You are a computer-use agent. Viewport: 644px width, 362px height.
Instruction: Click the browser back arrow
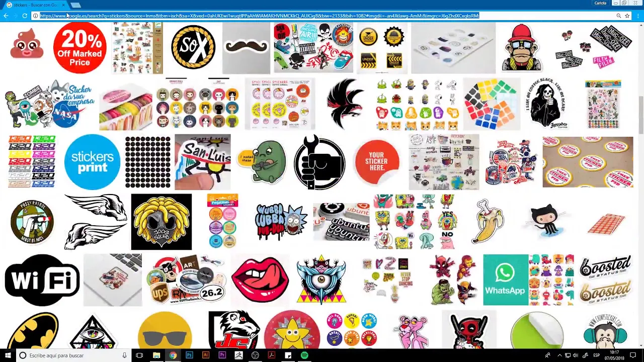click(6, 16)
